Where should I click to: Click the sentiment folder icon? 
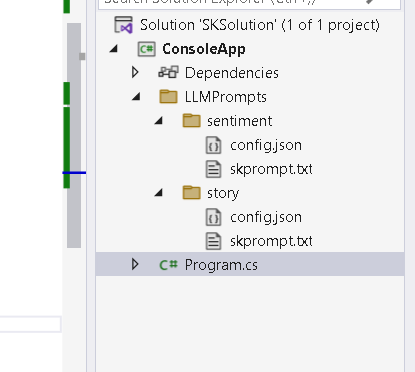click(192, 121)
